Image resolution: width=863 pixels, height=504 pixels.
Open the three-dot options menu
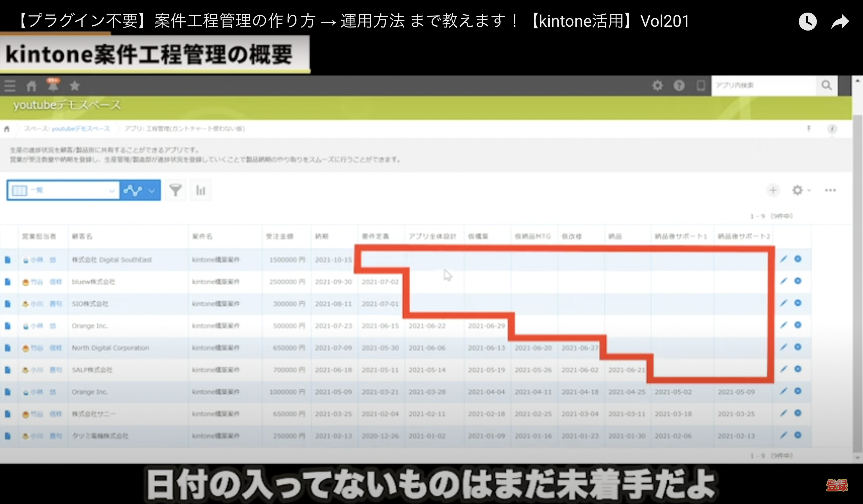point(830,190)
